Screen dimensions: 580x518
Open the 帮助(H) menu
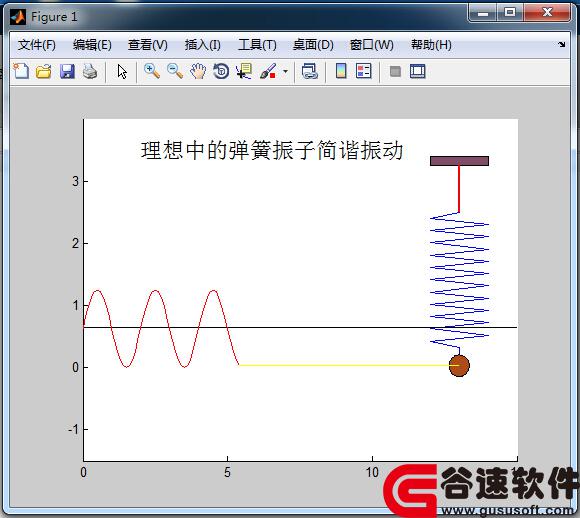pyautogui.click(x=431, y=45)
